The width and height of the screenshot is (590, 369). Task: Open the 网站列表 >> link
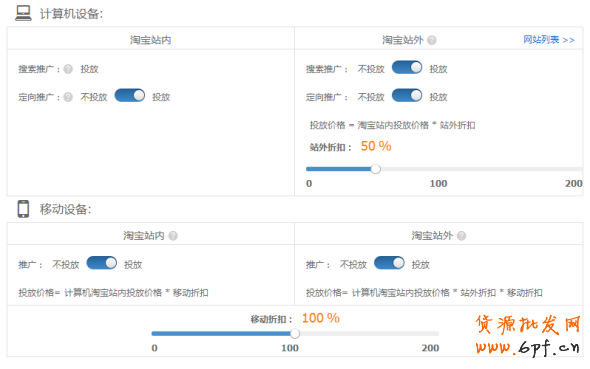click(x=549, y=40)
